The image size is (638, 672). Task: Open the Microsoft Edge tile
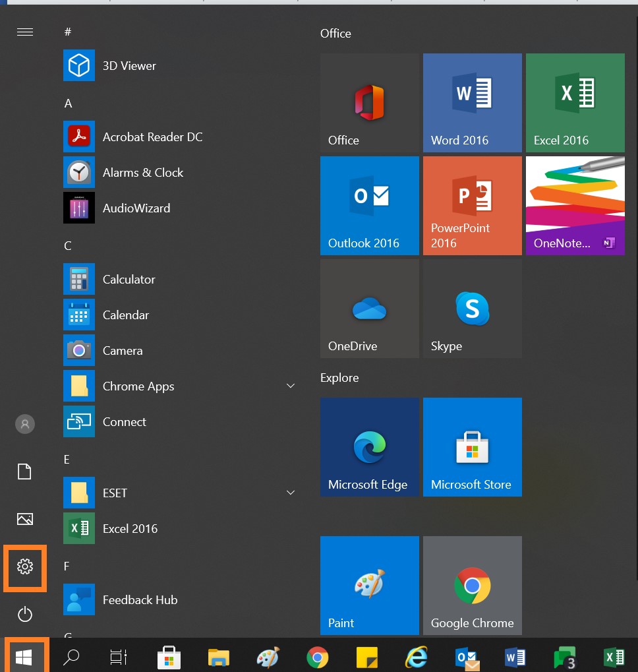click(x=370, y=447)
